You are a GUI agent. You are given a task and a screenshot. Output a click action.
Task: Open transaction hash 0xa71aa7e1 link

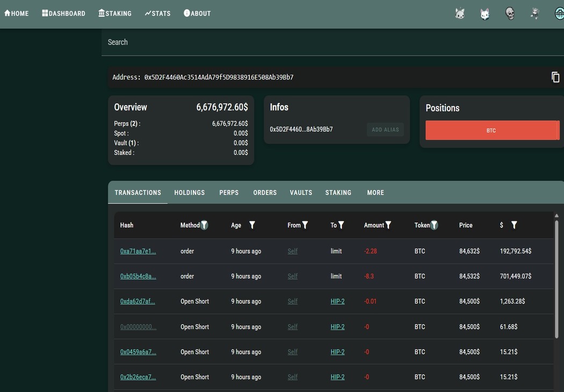(138, 251)
